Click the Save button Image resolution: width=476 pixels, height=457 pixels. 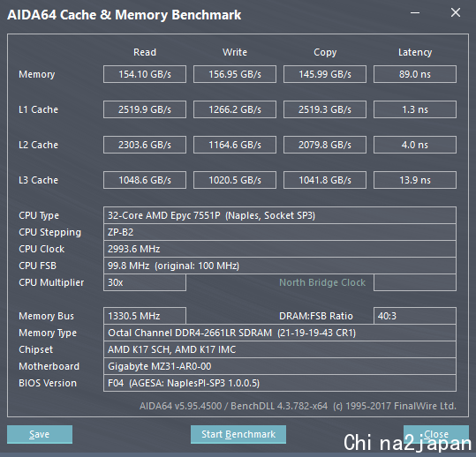(x=40, y=434)
